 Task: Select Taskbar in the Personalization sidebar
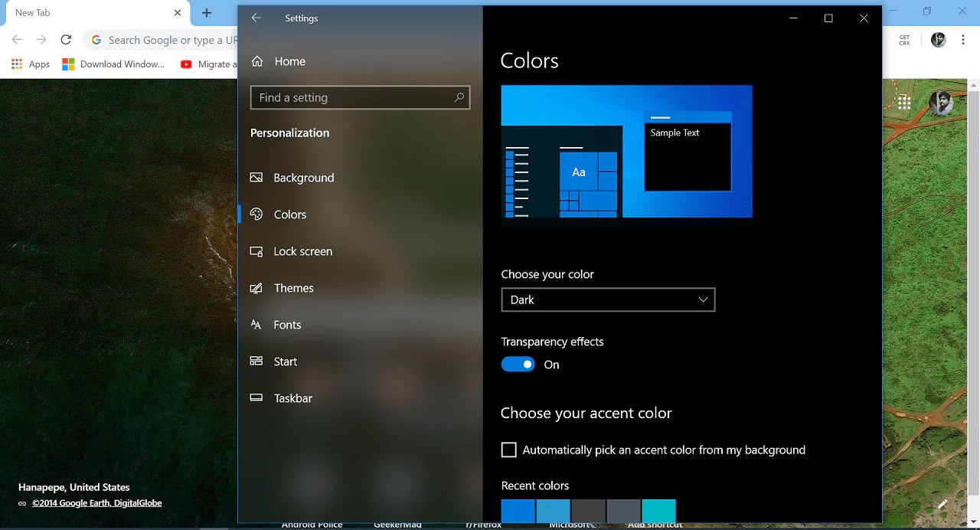coord(292,398)
